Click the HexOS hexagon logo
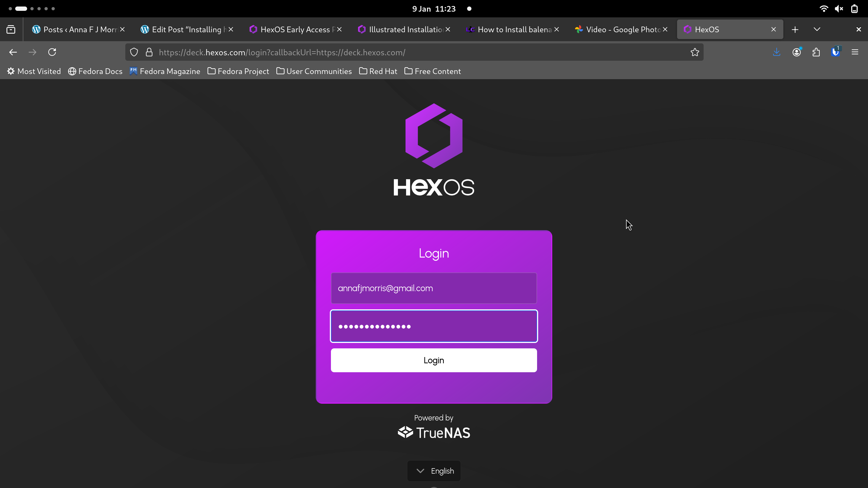 [434, 136]
